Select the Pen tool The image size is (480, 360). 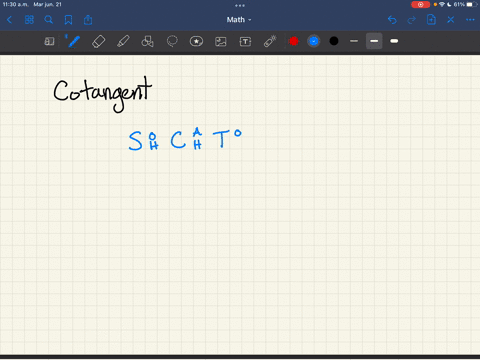click(73, 41)
